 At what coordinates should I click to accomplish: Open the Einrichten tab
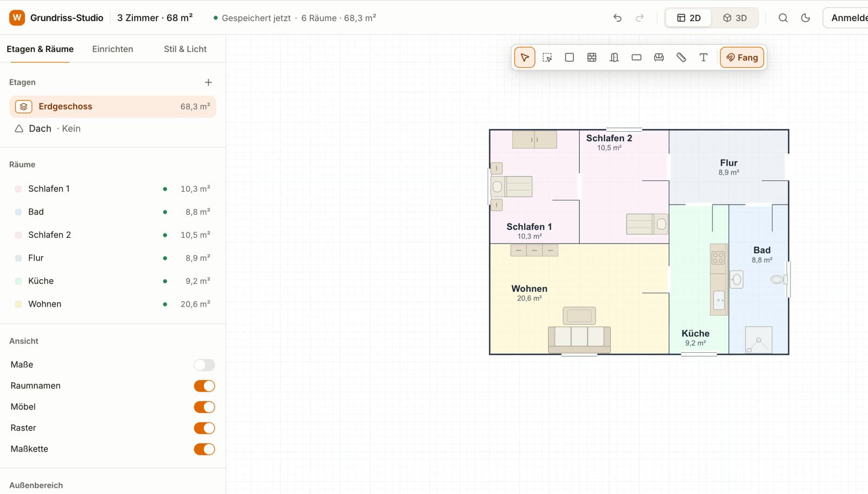tap(112, 49)
